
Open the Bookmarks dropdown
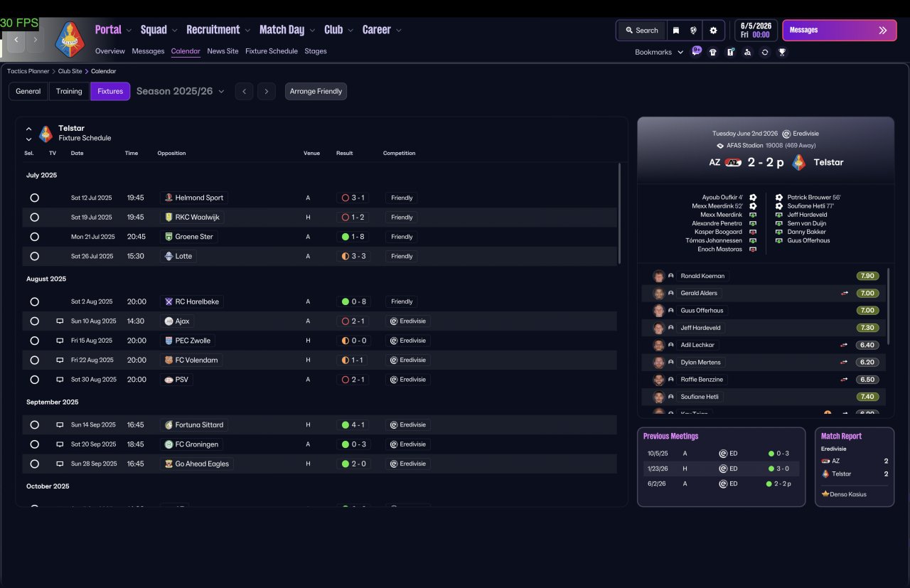coord(659,52)
